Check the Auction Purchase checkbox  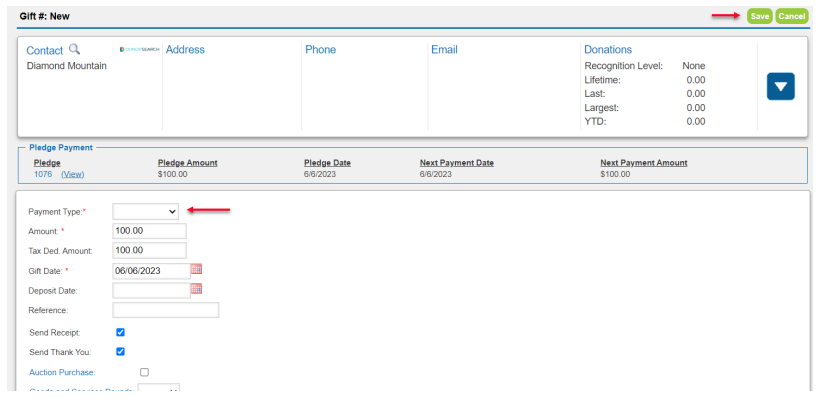tap(145, 372)
